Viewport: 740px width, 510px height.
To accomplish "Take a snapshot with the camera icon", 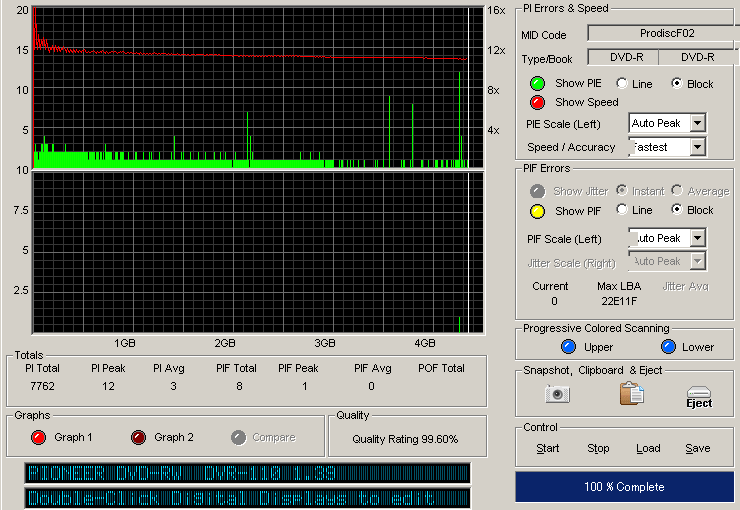I will click(x=557, y=393).
